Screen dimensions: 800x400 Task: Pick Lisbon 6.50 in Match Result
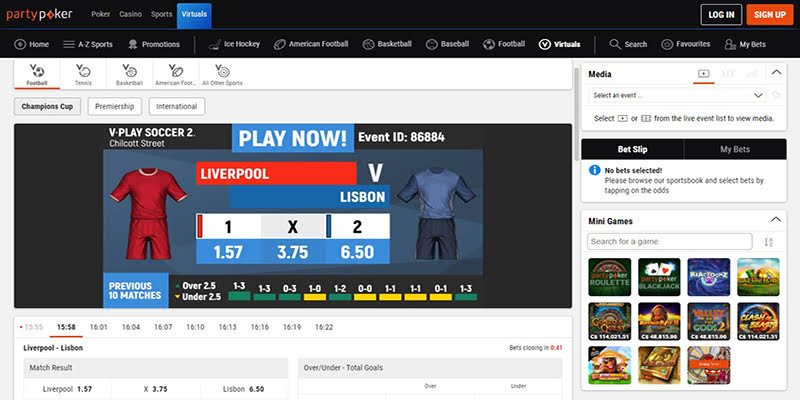(244, 389)
